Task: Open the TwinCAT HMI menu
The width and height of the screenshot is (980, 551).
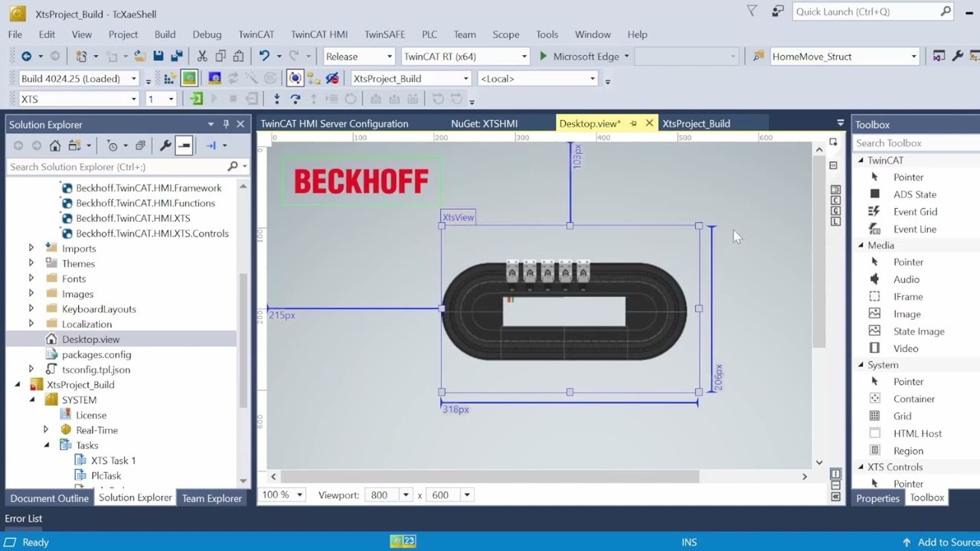Action: tap(319, 34)
